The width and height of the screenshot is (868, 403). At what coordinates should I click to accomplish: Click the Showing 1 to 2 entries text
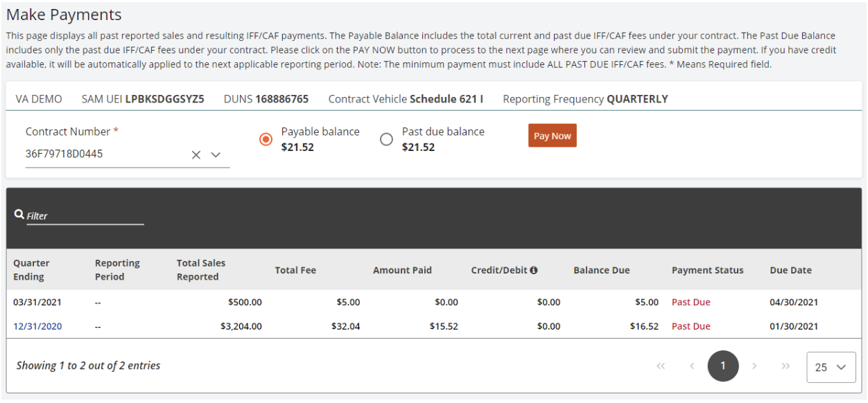88,365
